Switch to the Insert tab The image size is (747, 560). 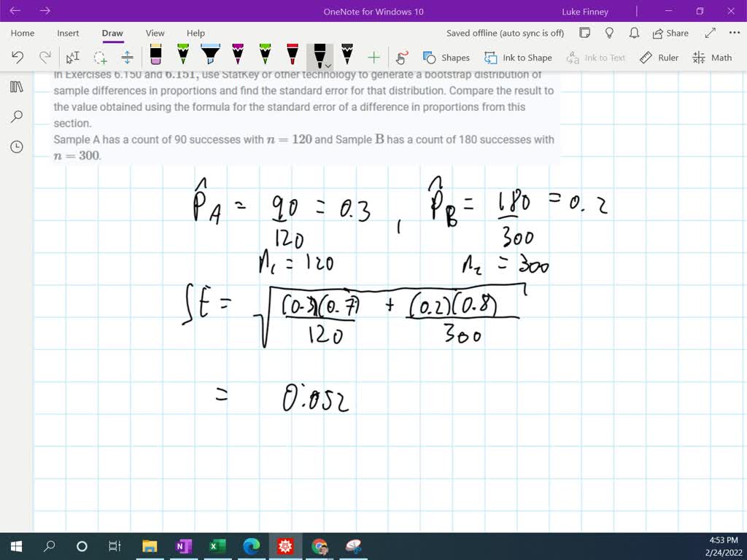click(67, 33)
